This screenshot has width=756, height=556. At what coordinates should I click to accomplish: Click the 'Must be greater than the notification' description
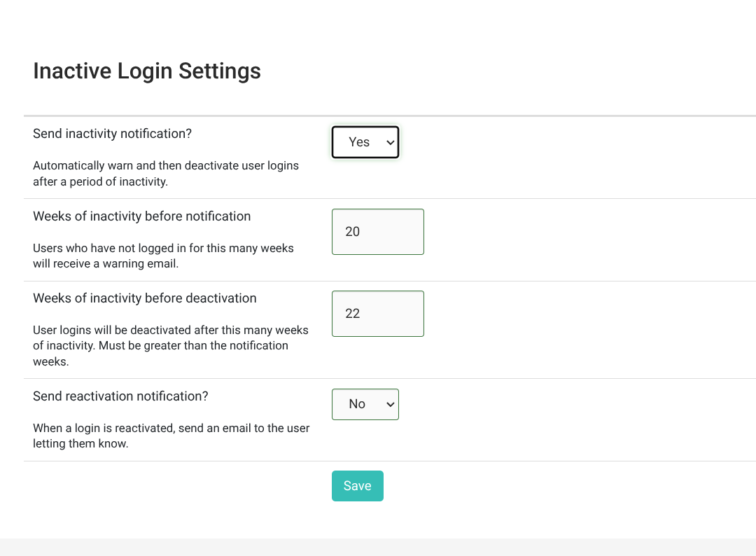[171, 345]
